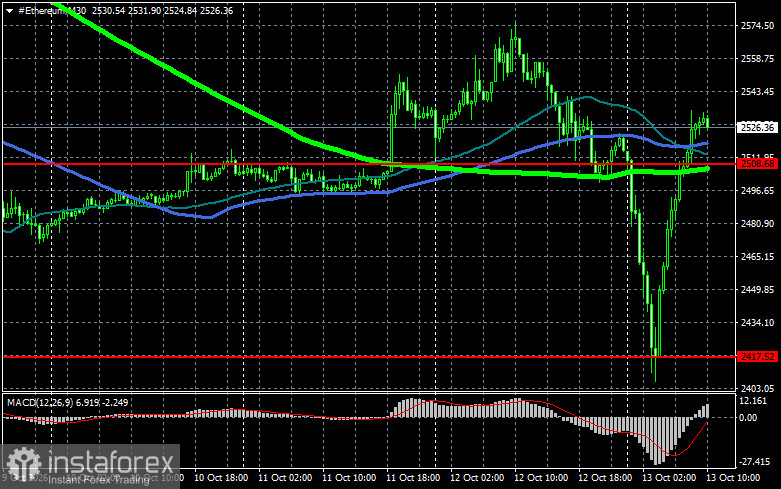Click the 2449.85 price axis value
Image resolution: width=781 pixels, height=489 pixels.
(757, 289)
